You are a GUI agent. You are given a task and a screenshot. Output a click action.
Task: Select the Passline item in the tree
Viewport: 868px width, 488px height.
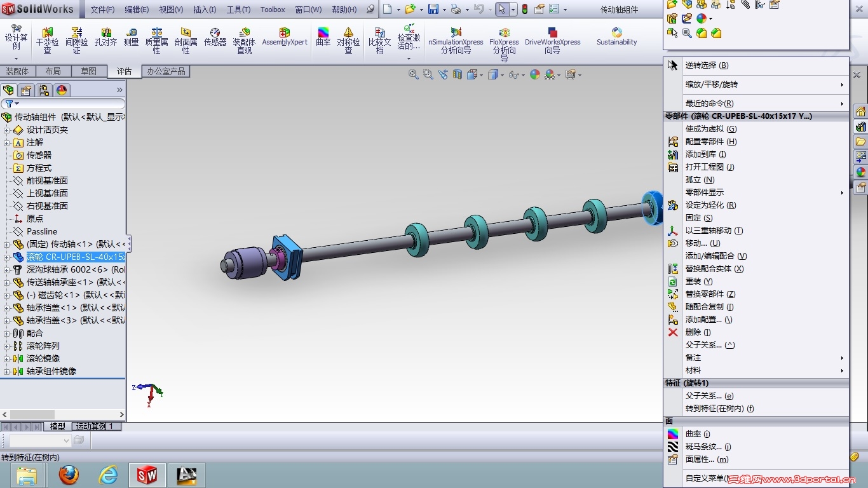coord(42,231)
